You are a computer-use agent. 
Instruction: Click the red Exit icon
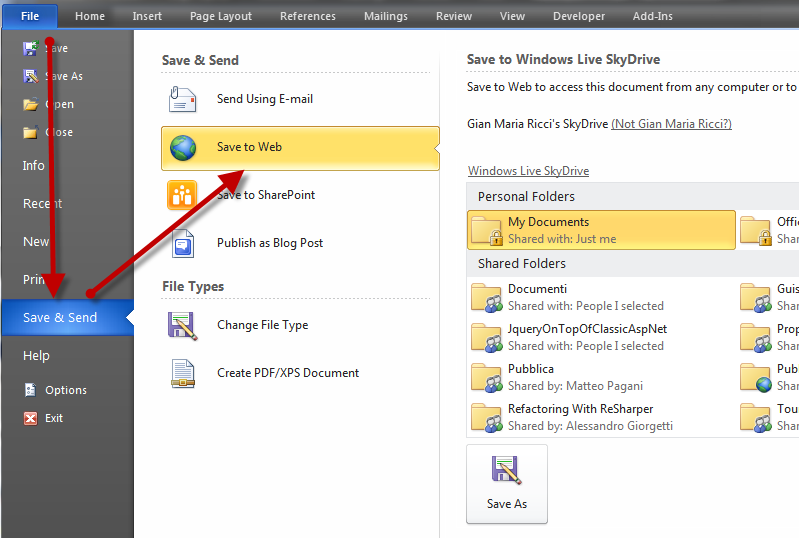pos(31,418)
